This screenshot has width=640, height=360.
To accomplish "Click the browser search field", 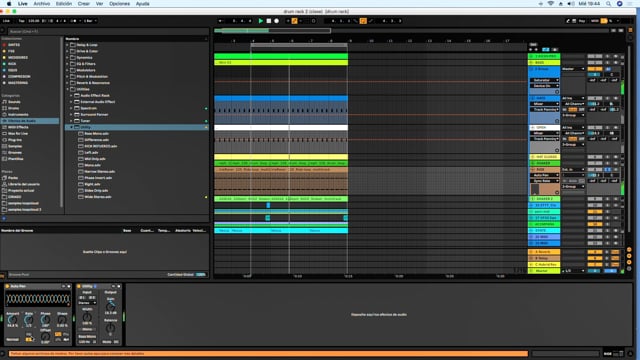I will (108, 31).
